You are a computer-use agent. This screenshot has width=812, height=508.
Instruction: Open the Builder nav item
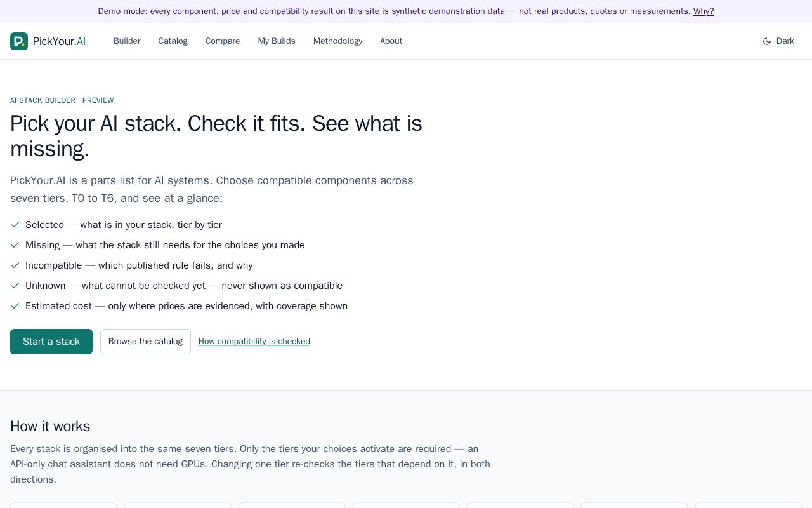point(127,41)
